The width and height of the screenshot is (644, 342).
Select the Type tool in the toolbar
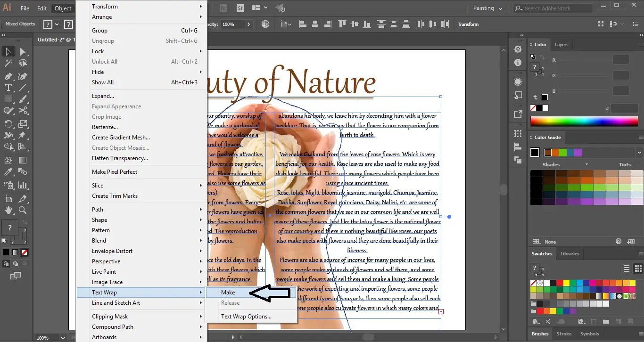tap(8, 88)
